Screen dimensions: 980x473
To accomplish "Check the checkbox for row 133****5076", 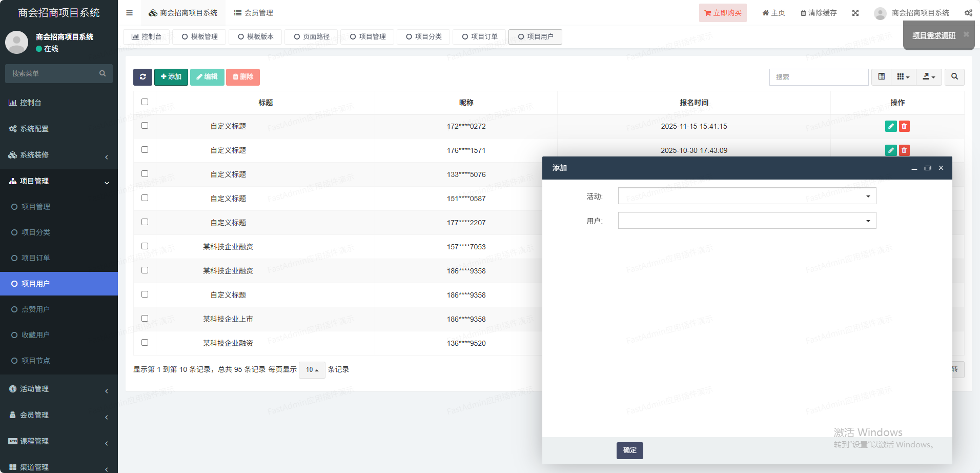I will pos(145,174).
